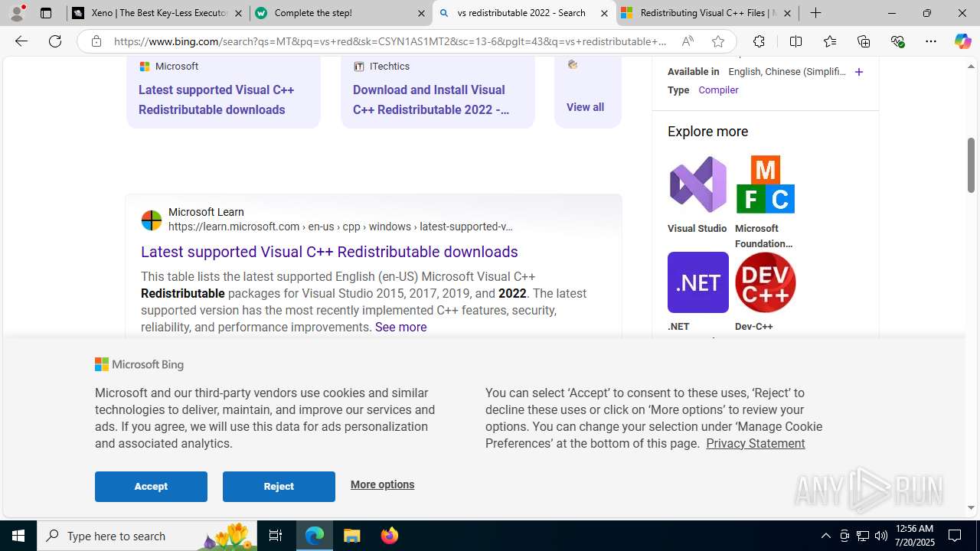Screen dimensions: 980x551
Task: Open volume control in system tray
Action: pos(881,536)
